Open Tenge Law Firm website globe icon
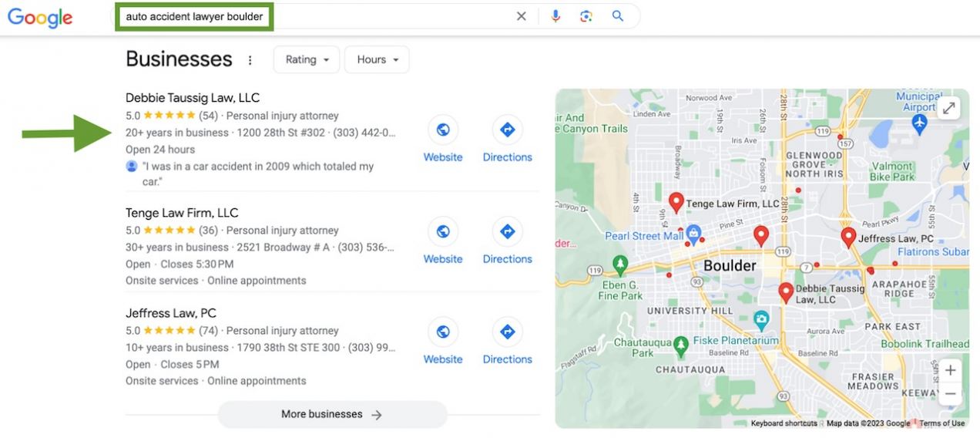This screenshot has height=438, width=980. 443,231
